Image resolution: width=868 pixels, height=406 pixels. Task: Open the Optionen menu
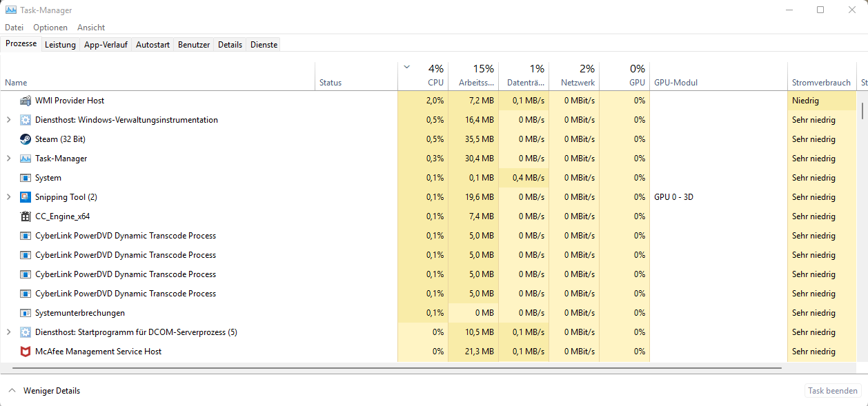click(x=50, y=28)
